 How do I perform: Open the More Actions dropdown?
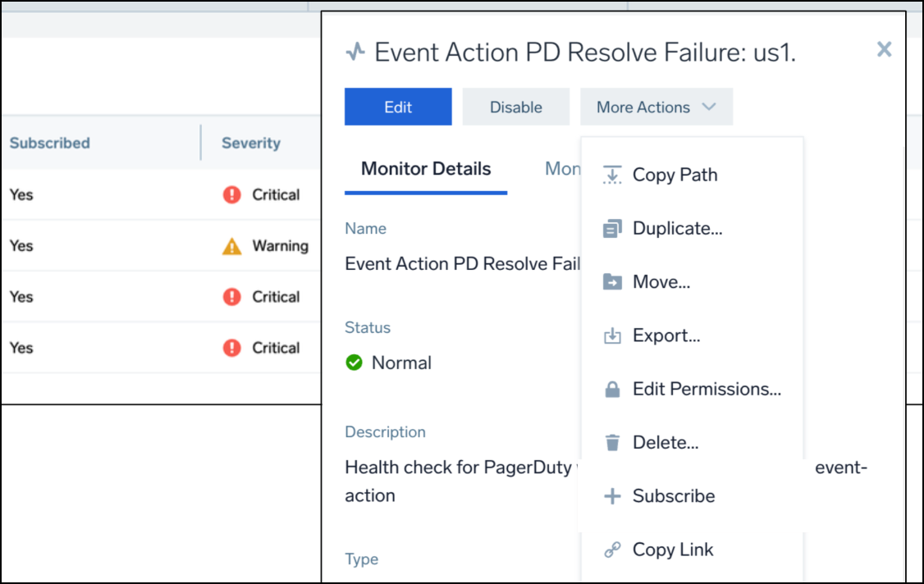pos(656,107)
